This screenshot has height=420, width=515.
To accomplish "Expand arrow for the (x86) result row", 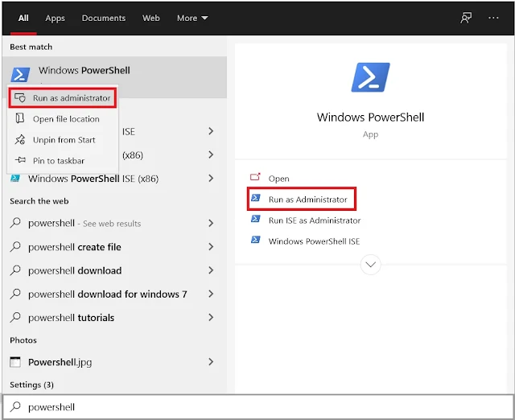I will (211, 154).
